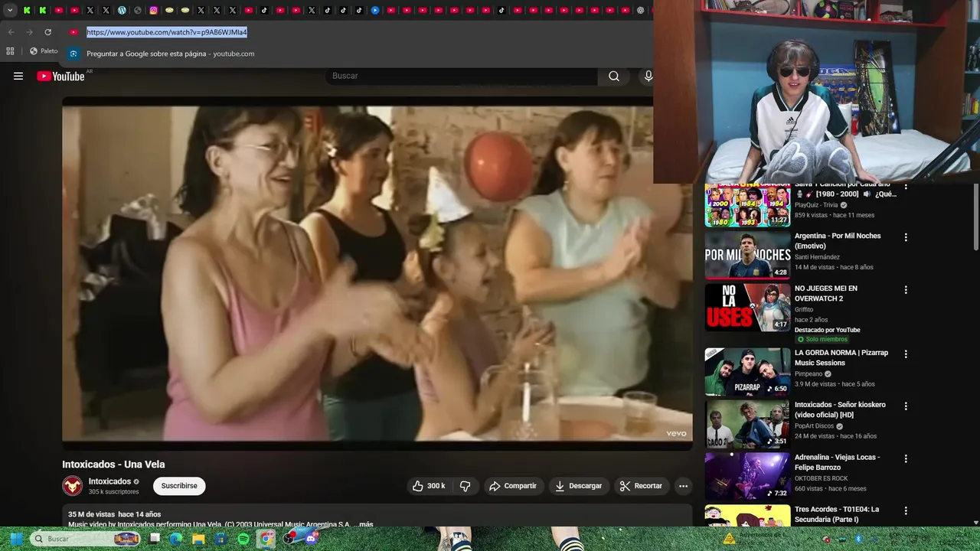The width and height of the screenshot is (980, 551).
Task: Open Task View from taskbar
Action: (x=154, y=539)
